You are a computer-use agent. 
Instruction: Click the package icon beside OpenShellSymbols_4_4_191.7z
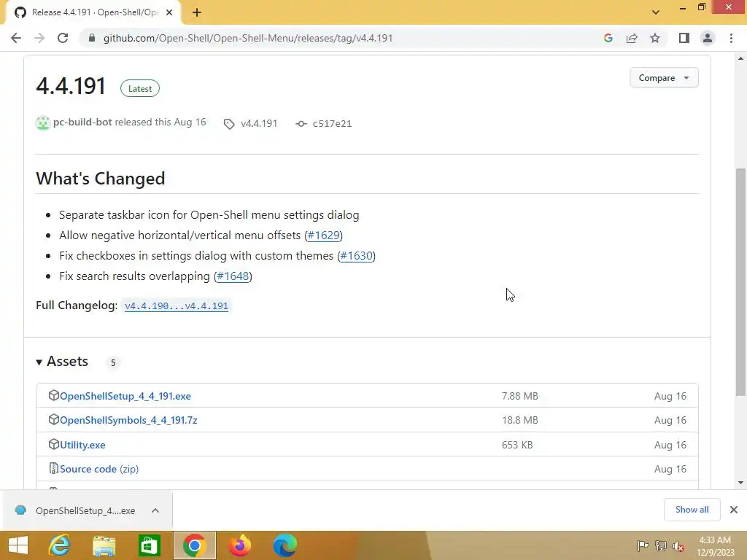pos(54,419)
